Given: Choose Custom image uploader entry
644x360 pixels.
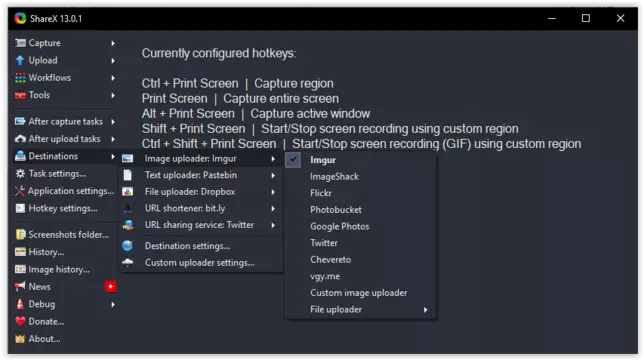Looking at the screenshot, I should click(360, 293).
